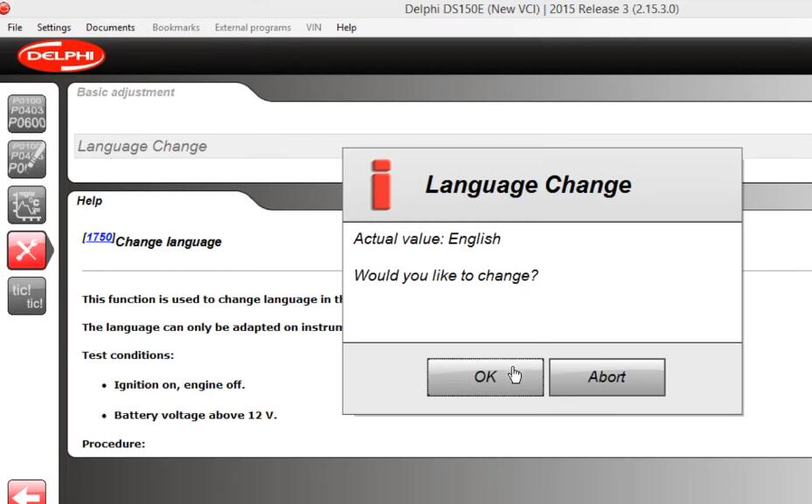Screen dimensions: 812x504
Task: Click the 'Change language' heading
Action: [169, 242]
